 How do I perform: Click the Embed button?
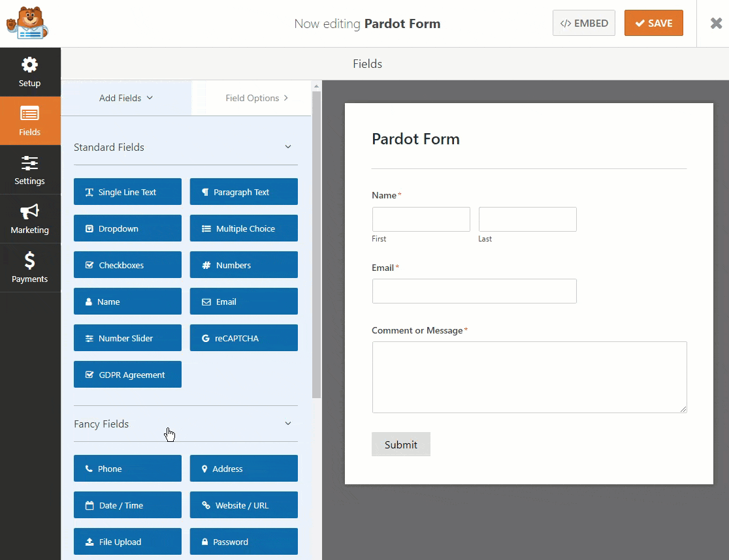tap(584, 23)
